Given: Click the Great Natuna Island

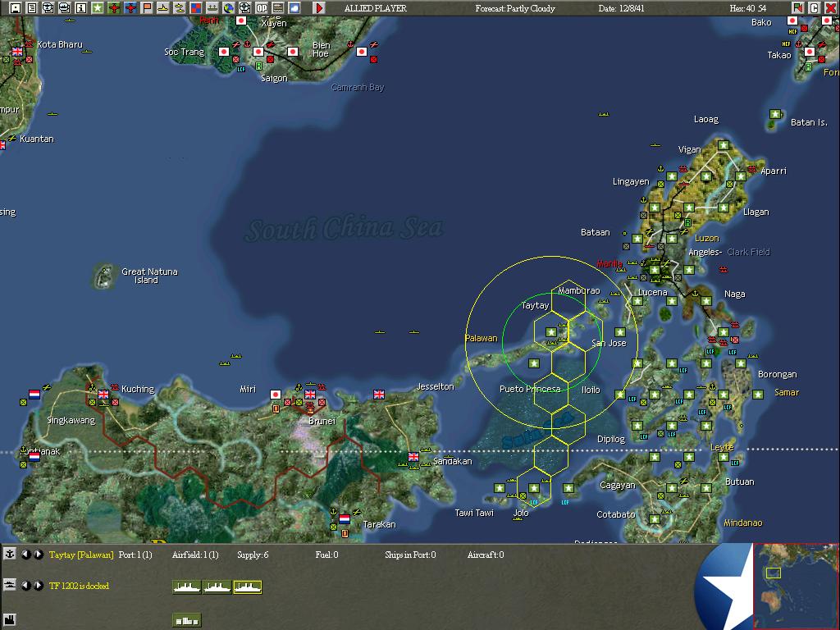Looking at the screenshot, I should 103,276.
